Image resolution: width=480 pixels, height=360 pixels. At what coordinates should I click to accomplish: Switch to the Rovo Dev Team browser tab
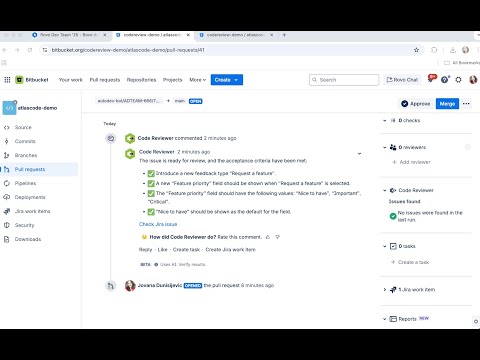tap(69, 35)
